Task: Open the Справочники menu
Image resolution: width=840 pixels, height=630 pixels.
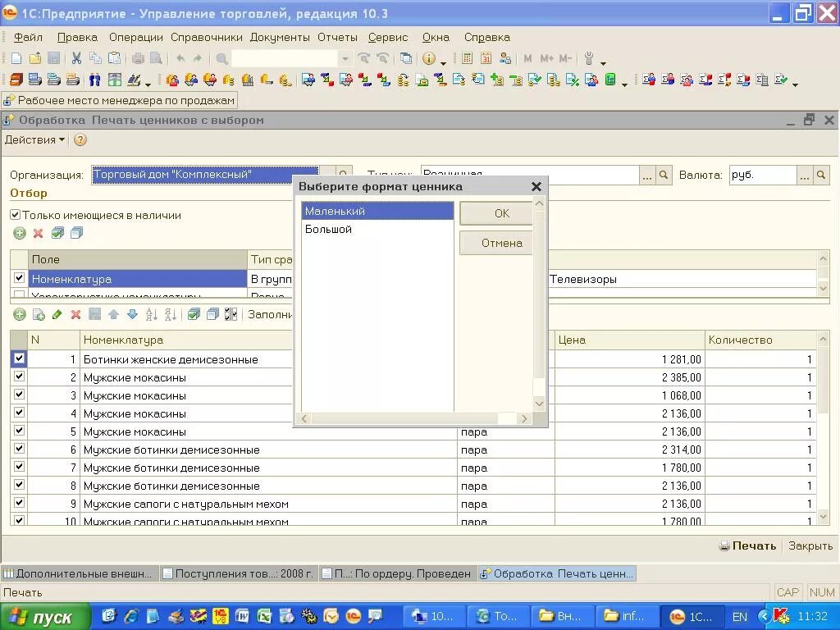Action: 206,38
